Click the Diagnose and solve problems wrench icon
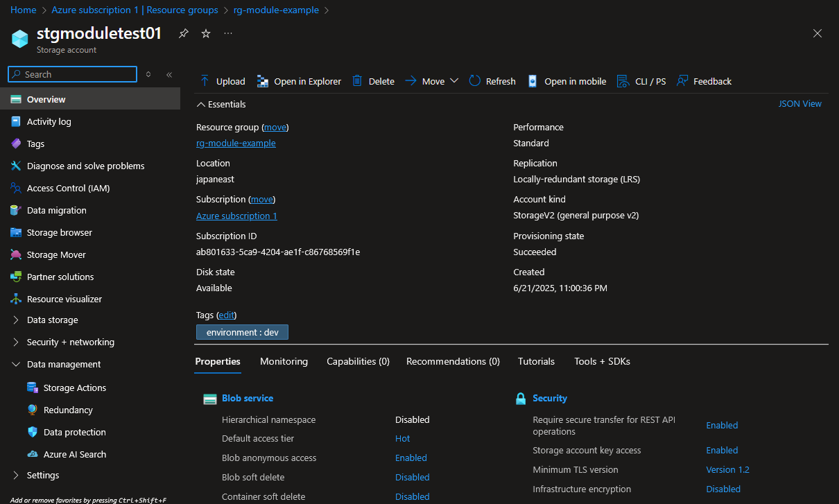 [x=16, y=166]
